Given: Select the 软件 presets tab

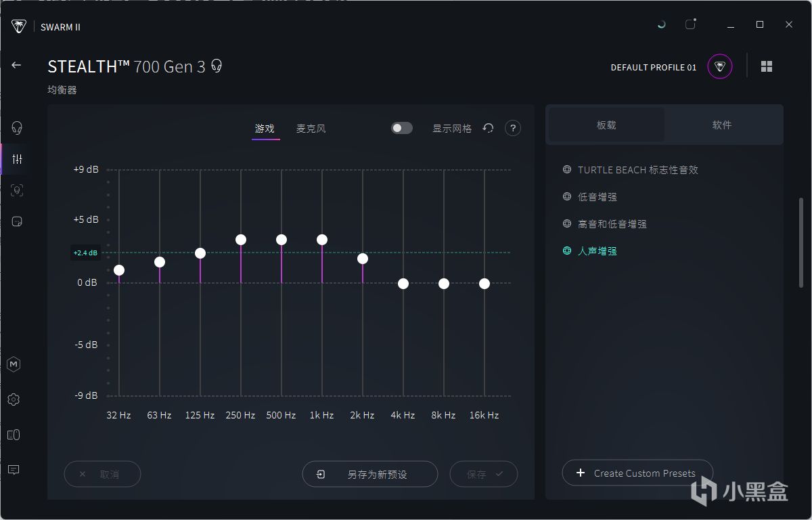Looking at the screenshot, I should [722, 125].
